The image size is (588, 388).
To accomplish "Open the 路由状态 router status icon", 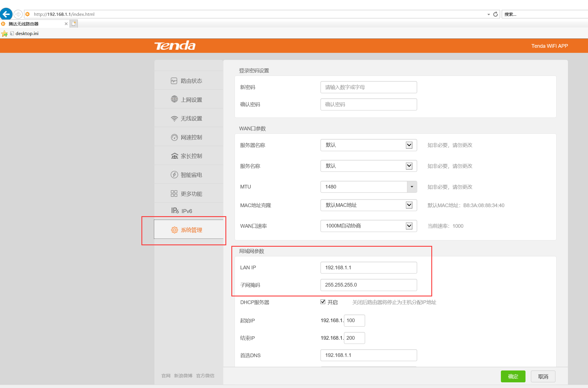I will click(174, 81).
